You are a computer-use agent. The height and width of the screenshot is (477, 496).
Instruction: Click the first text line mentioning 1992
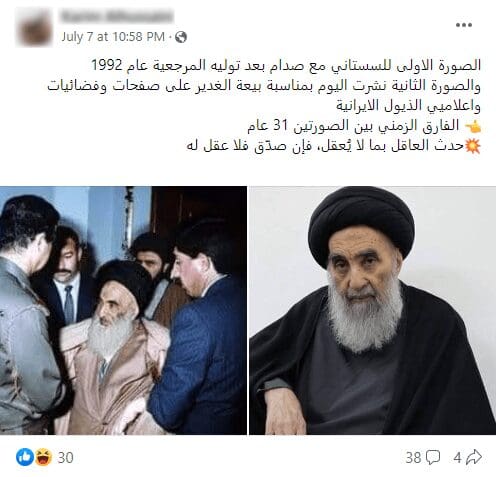pos(286,65)
